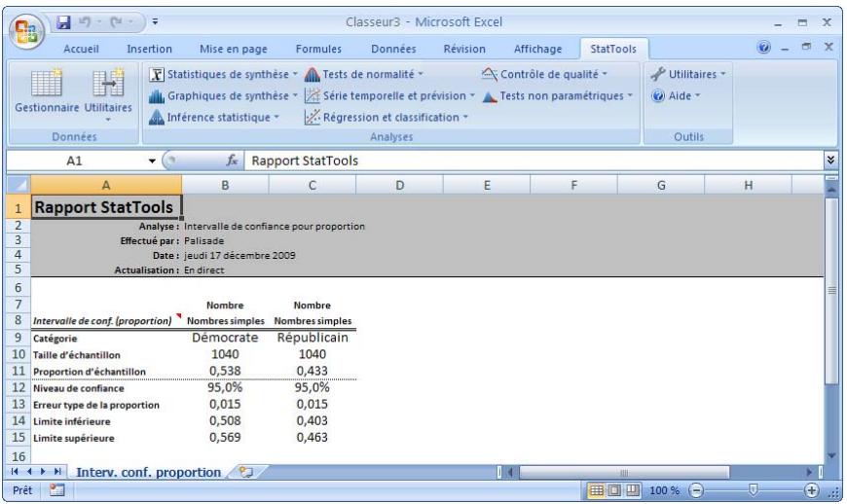Select the 'Interv. conf. proportion' sheet tab
847x504 pixels.
(149, 472)
